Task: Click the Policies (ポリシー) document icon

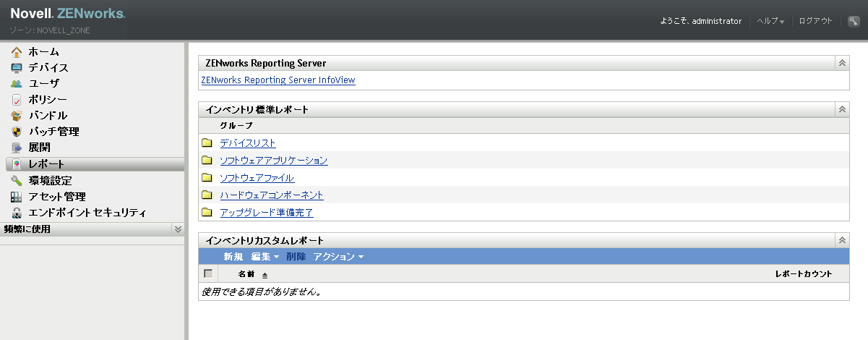Action: 17,100
